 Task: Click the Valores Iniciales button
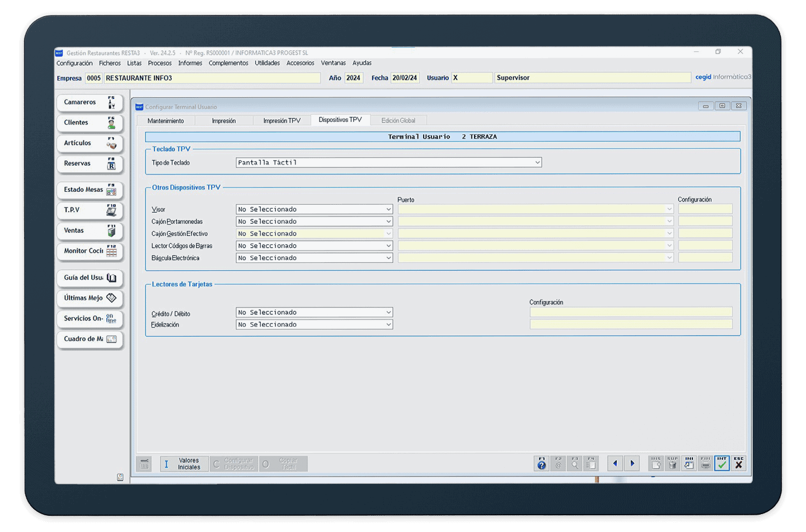pos(184,464)
